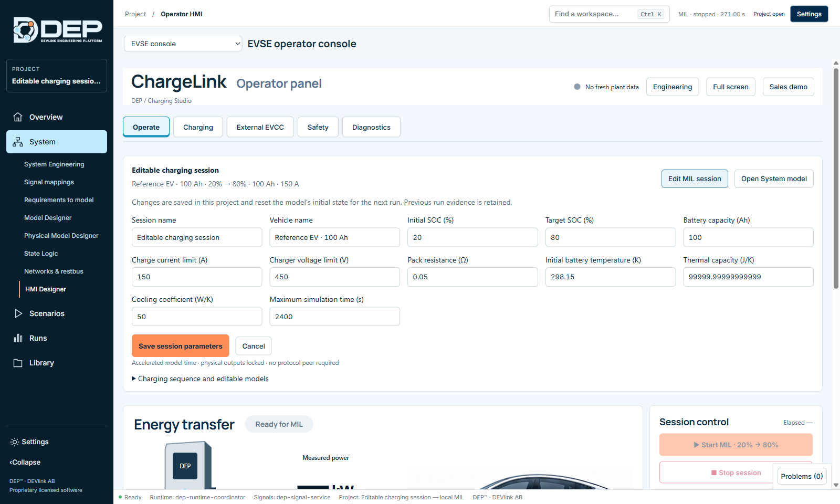The image size is (840, 504).
Task: Click the Initial SOC (%) field
Action: [472, 237]
